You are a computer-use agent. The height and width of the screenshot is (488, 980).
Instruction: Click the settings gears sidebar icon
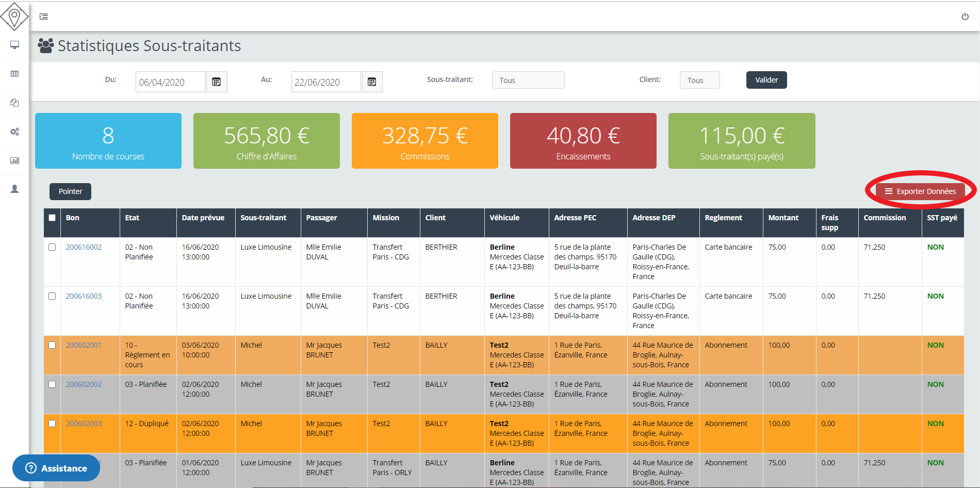14,132
